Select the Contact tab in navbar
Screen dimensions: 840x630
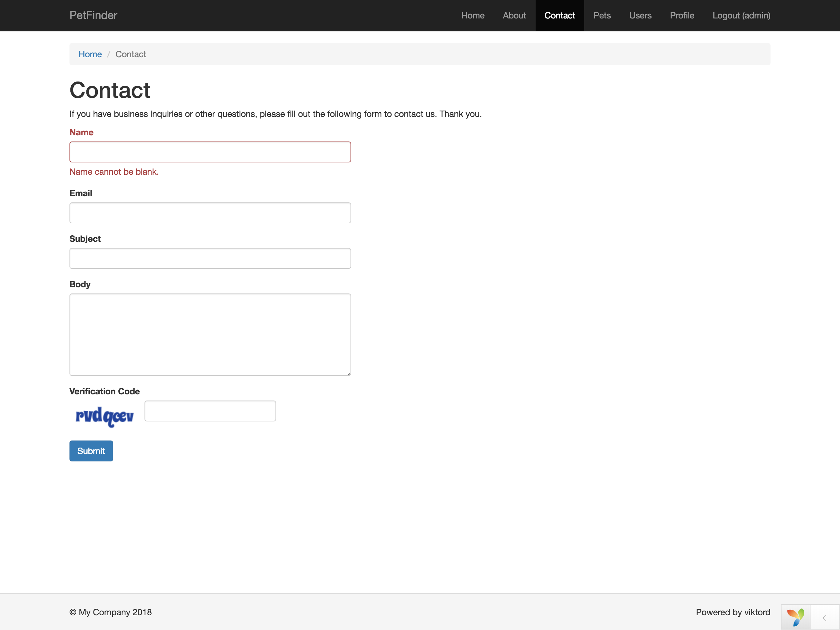[x=559, y=16]
